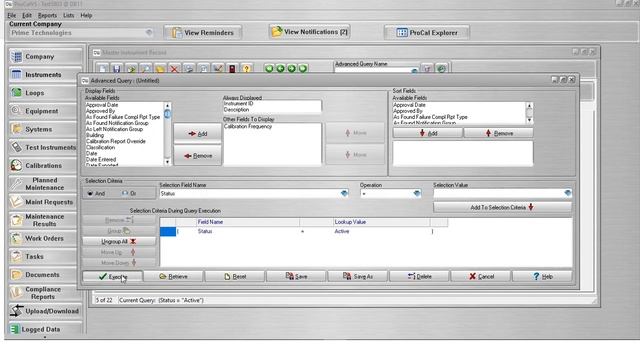The height and width of the screenshot is (360, 640).
Task: Open the Lists menu
Action: (69, 15)
